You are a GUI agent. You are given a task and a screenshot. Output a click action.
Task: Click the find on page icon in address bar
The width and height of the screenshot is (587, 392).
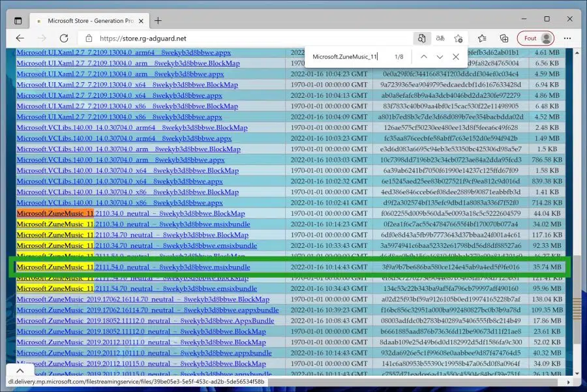(x=421, y=38)
